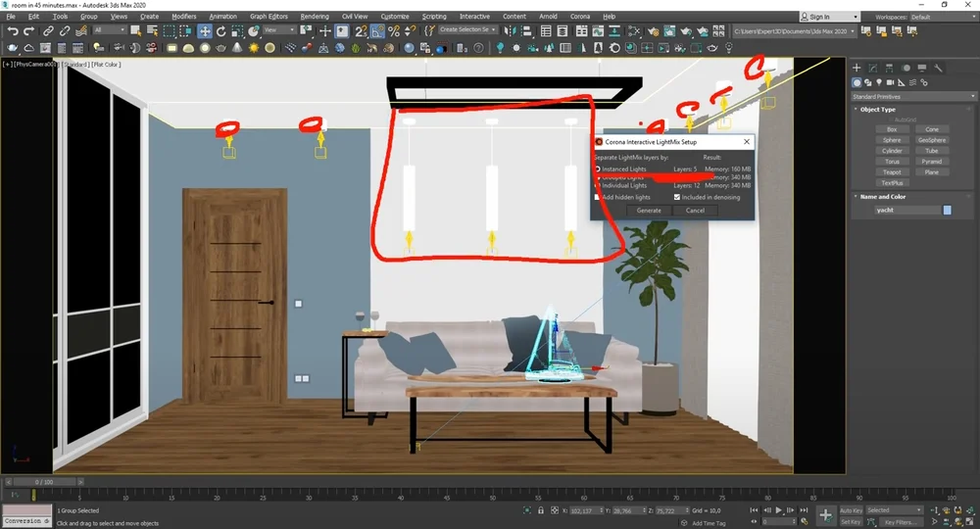980x529 pixels.
Task: Activate Select and Move tool
Action: point(205,30)
